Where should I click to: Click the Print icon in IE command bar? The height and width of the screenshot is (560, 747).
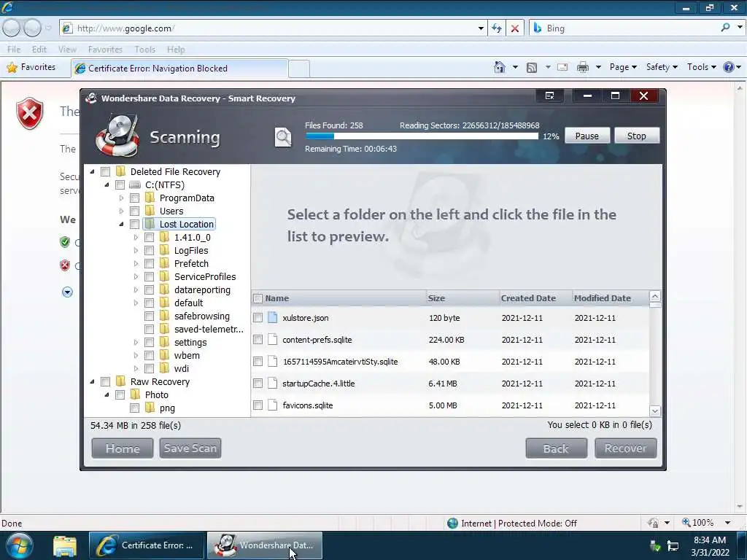click(583, 67)
